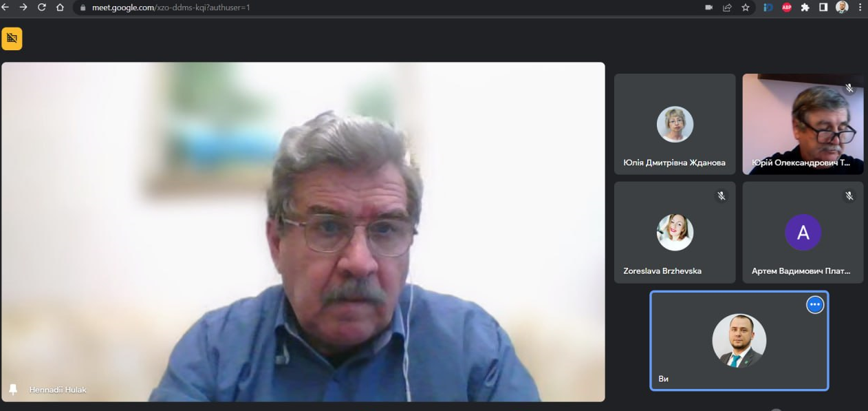The image size is (868, 411).
Task: Click the meet.google.com address bar
Action: (x=344, y=8)
